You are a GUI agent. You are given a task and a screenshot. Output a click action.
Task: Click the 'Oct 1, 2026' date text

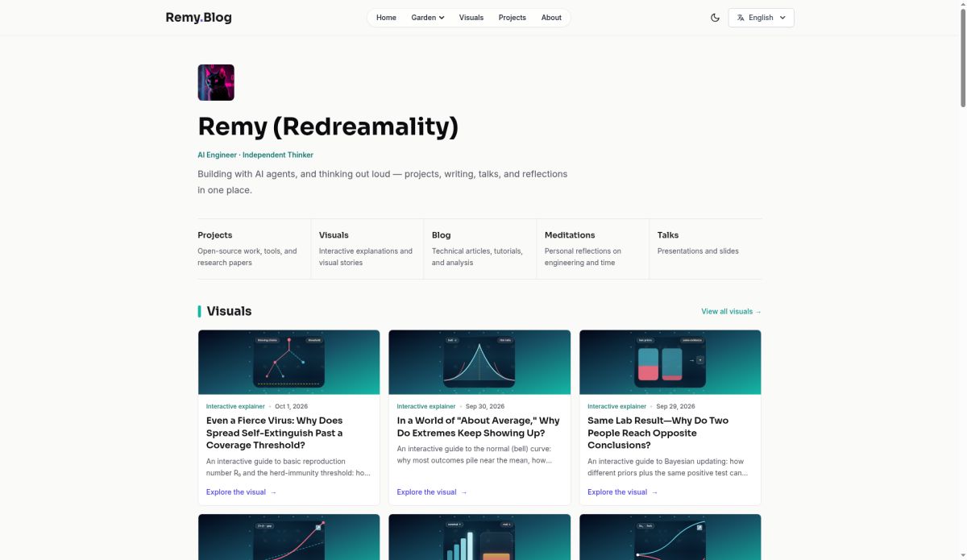pyautogui.click(x=291, y=406)
